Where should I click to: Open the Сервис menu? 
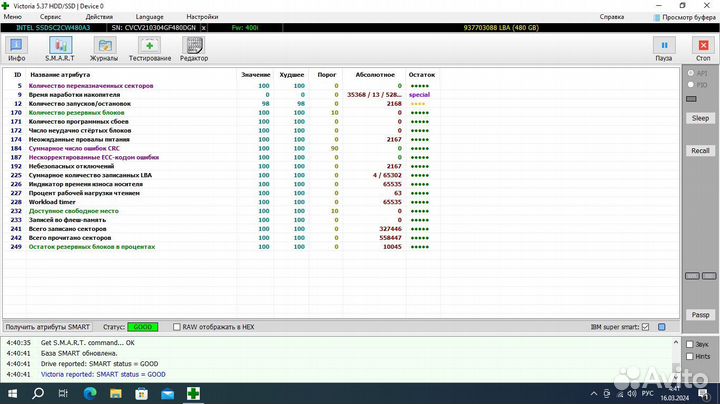coord(48,17)
